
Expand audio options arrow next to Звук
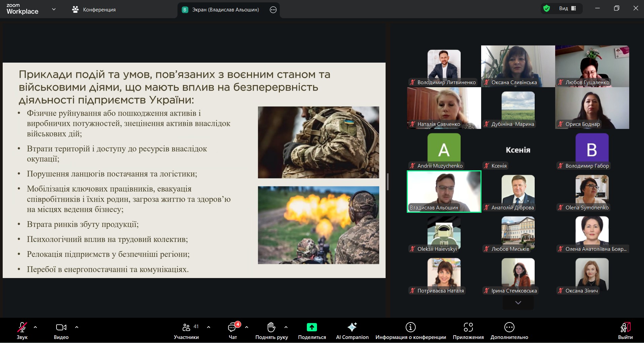click(35, 327)
